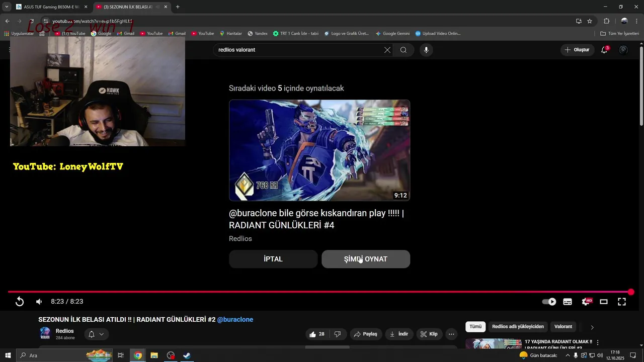Click ŞİMDİ OYNAT to play next video
The height and width of the screenshot is (362, 644).
click(366, 259)
